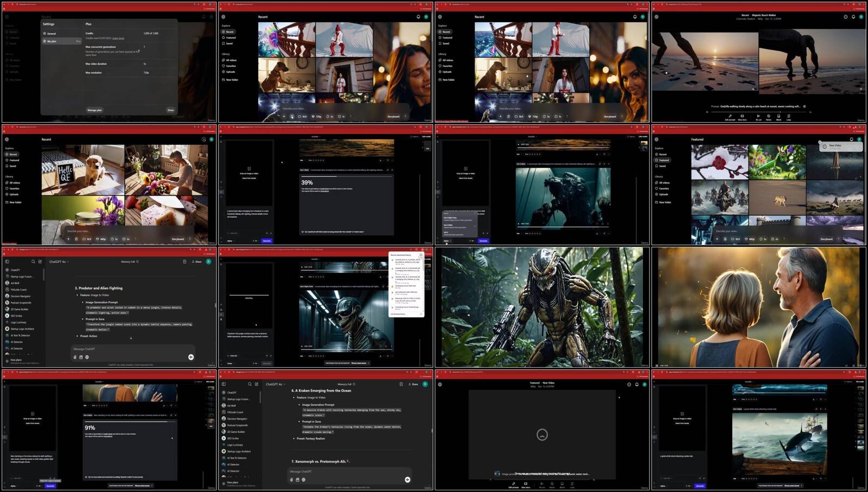Open new chat via compose icon in Predator chat
Image resolution: width=868 pixels, height=492 pixels.
(x=40, y=262)
